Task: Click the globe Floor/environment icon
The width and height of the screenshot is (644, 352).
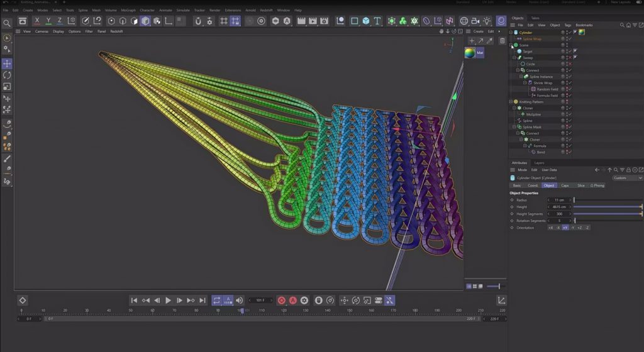Action: pyautogui.click(x=464, y=21)
